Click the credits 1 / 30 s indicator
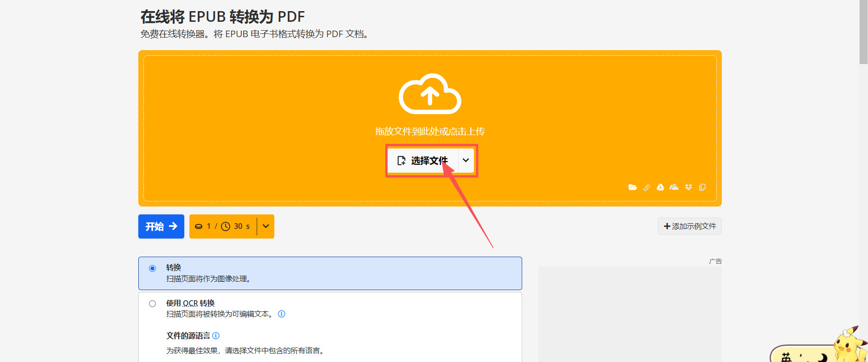This screenshot has width=868, height=362. pos(223,226)
